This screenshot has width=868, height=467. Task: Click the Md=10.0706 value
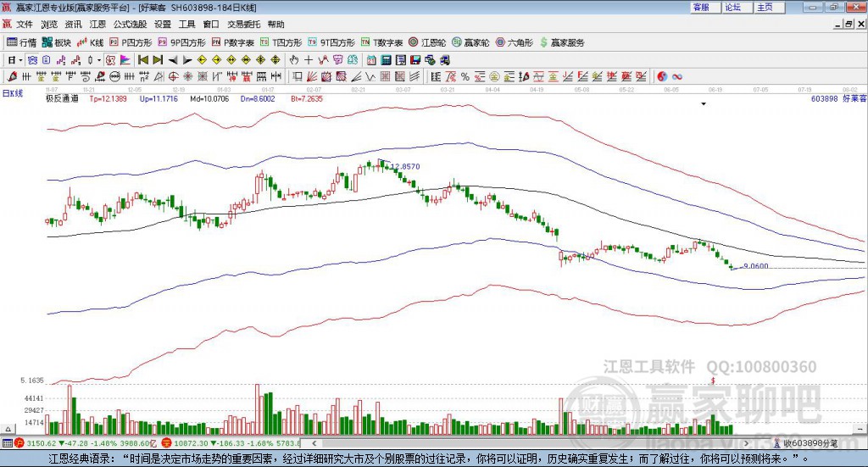(209, 98)
